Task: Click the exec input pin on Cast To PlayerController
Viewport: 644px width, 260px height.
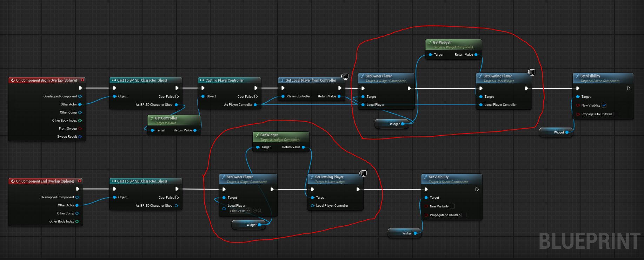Action: (203, 88)
